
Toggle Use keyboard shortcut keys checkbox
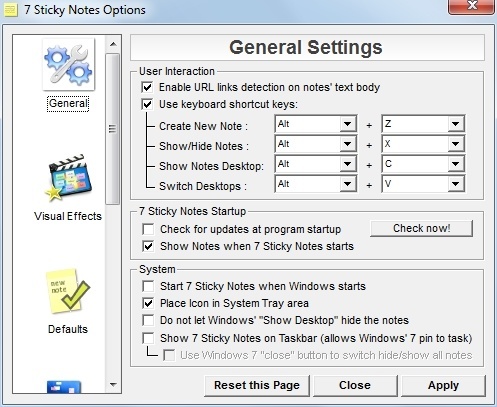(147, 104)
